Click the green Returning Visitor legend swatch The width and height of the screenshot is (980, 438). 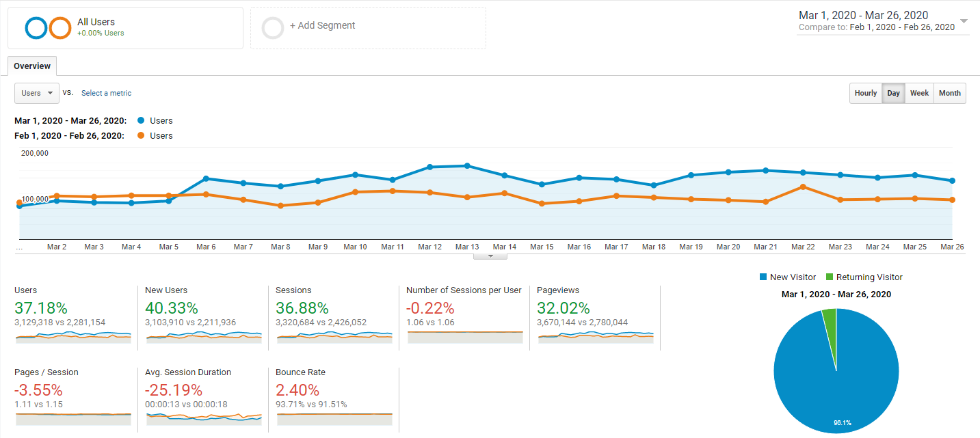830,277
